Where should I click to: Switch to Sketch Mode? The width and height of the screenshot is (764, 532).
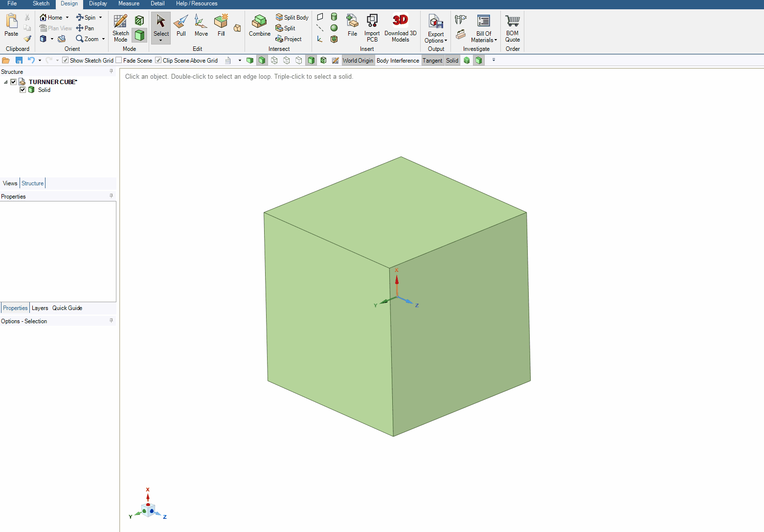point(121,28)
